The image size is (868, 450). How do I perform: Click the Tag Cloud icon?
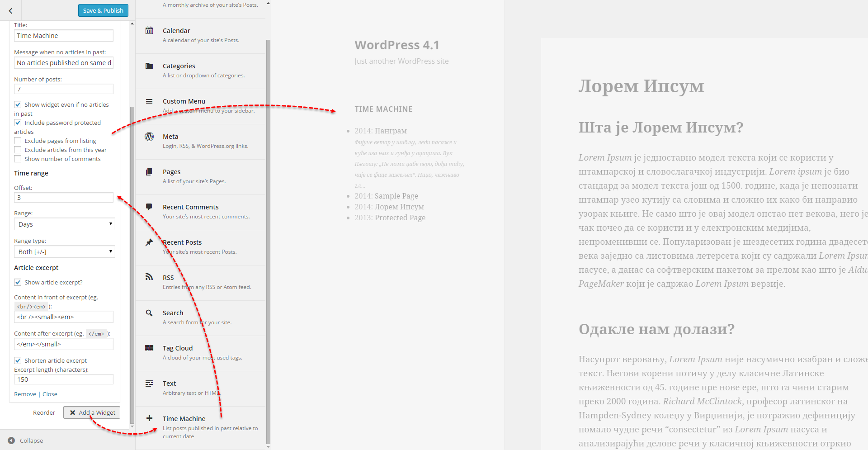point(149,348)
